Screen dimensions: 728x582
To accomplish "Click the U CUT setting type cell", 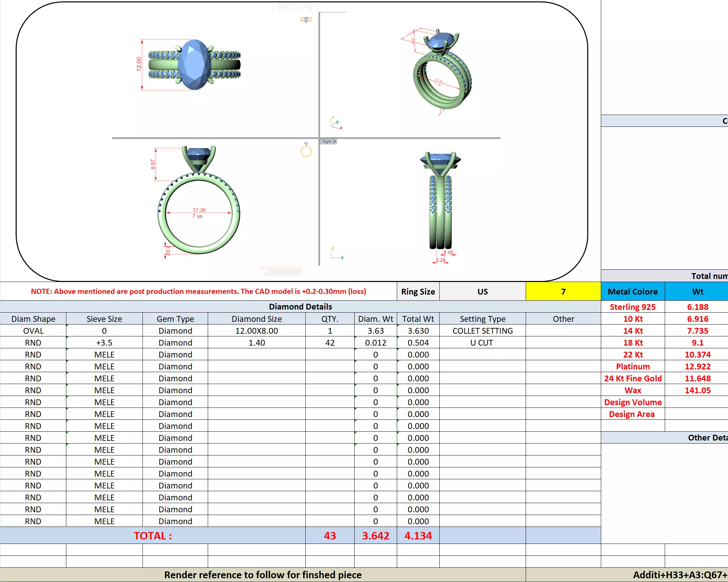I will [482, 343].
